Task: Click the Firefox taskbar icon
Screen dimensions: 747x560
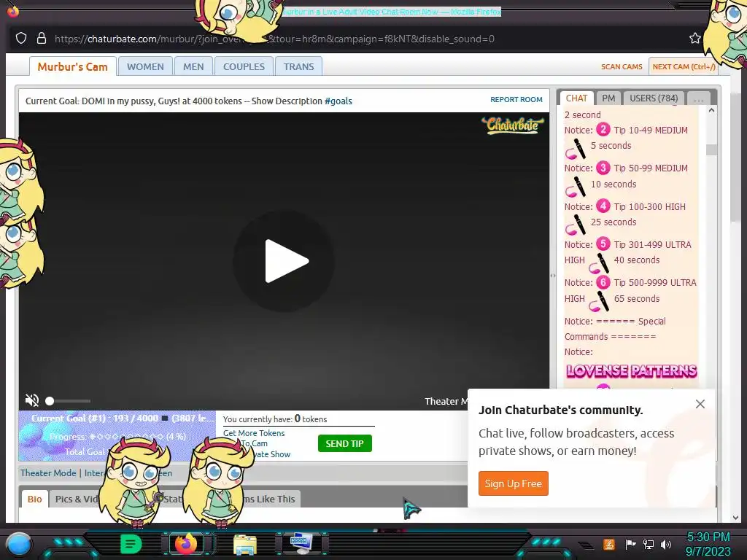Action: [186, 544]
